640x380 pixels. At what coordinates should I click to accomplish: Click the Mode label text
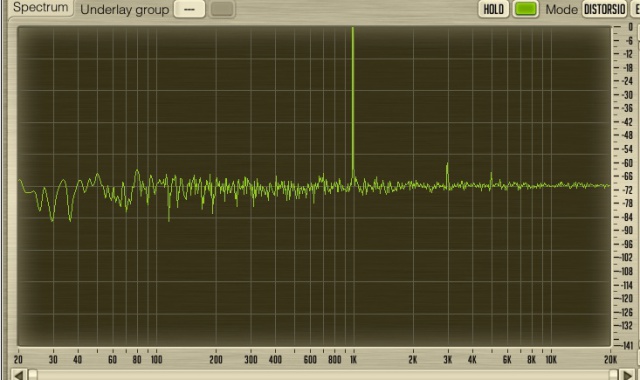[562, 10]
